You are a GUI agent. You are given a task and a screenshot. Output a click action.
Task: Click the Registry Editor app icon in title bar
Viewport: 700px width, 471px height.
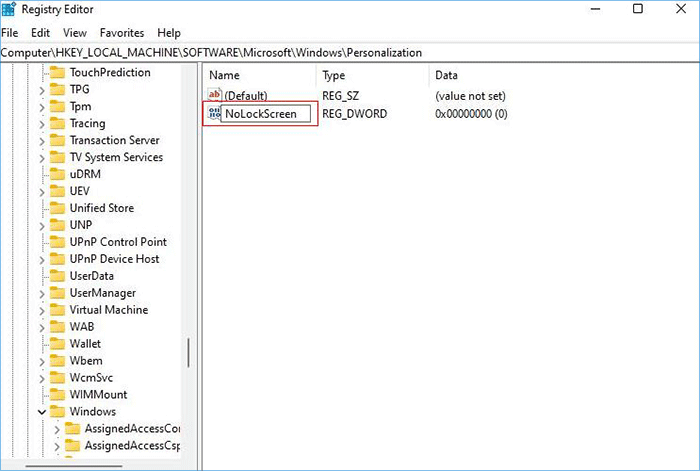10,10
